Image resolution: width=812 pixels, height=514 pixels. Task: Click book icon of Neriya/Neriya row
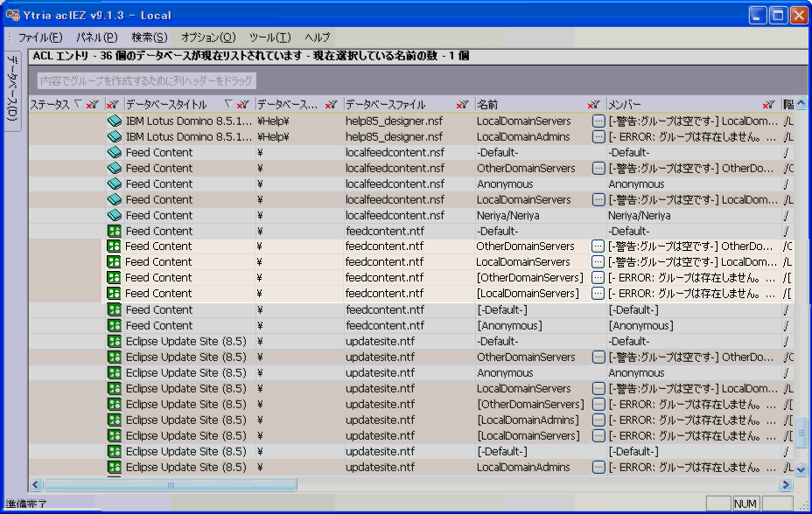pyautogui.click(x=114, y=215)
